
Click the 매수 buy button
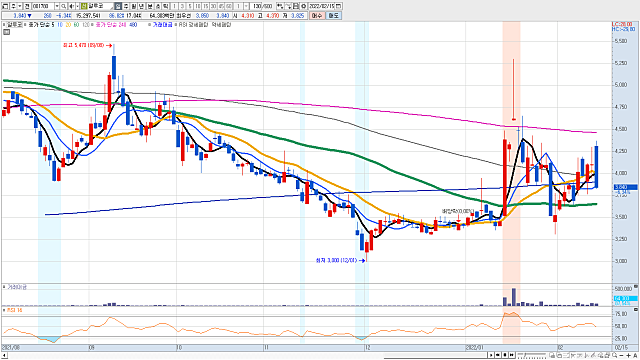click(317, 16)
